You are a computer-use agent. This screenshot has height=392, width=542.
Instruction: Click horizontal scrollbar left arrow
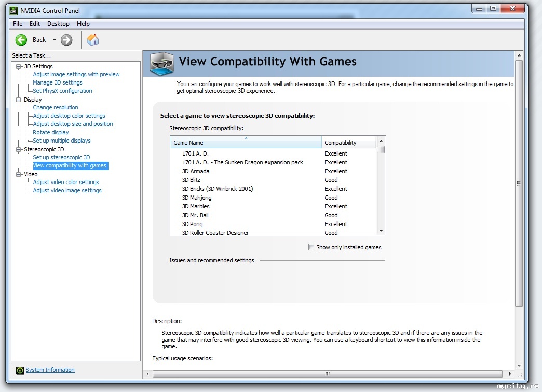point(147,374)
